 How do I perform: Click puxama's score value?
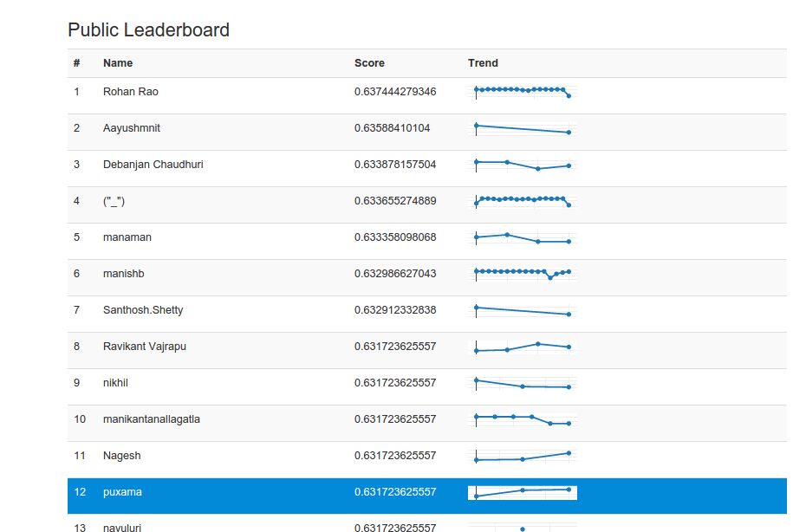[x=395, y=492]
